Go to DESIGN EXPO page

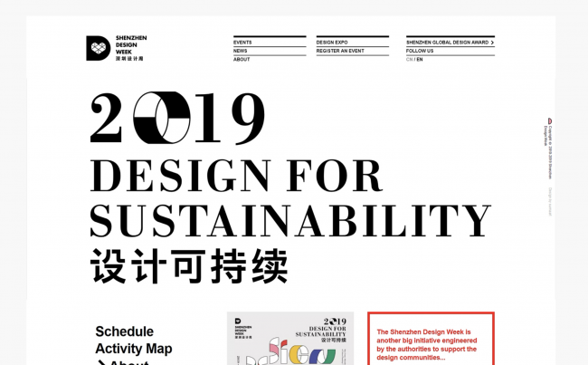click(332, 43)
